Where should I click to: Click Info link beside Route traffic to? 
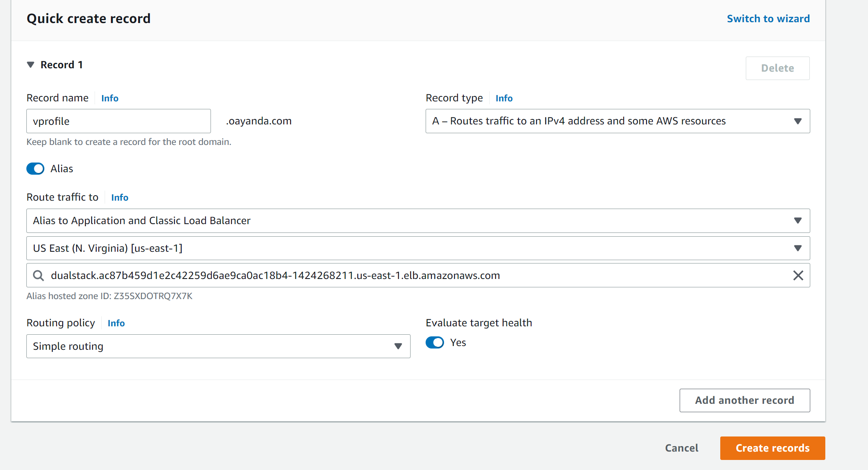coord(120,198)
